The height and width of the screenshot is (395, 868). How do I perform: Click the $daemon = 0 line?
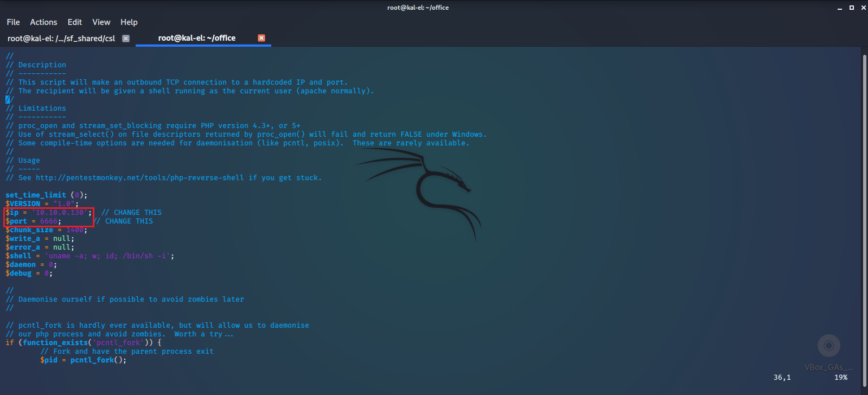tap(31, 264)
